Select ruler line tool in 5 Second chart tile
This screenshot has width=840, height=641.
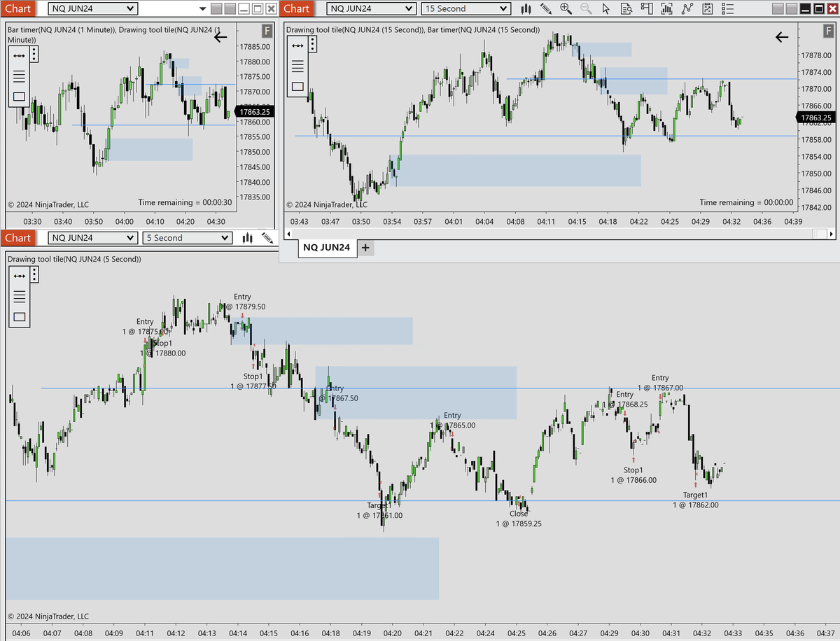19,276
